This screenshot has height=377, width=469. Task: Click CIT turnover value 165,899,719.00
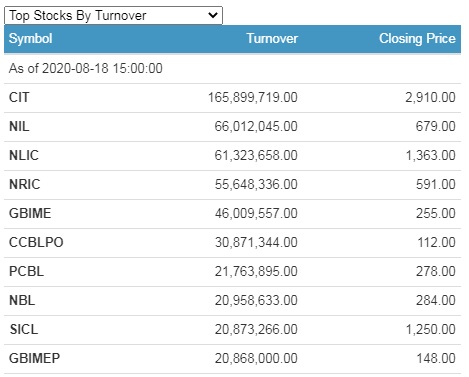coord(253,98)
